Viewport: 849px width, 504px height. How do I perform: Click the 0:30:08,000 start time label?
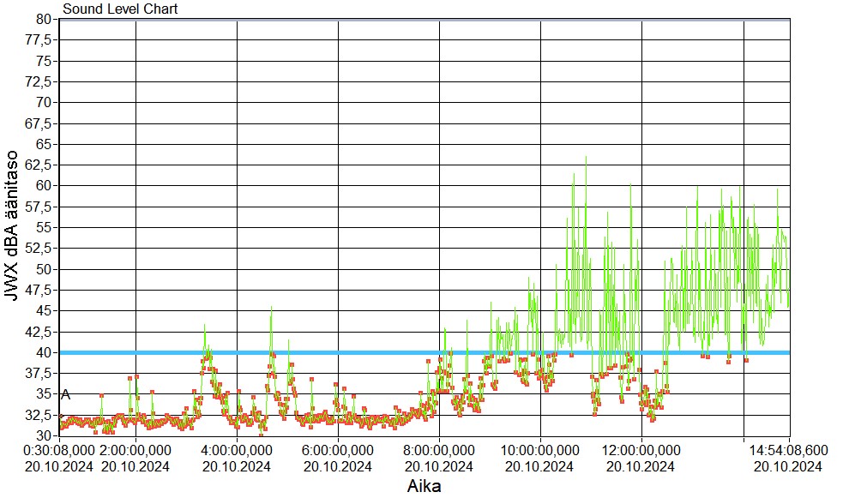pyautogui.click(x=59, y=449)
